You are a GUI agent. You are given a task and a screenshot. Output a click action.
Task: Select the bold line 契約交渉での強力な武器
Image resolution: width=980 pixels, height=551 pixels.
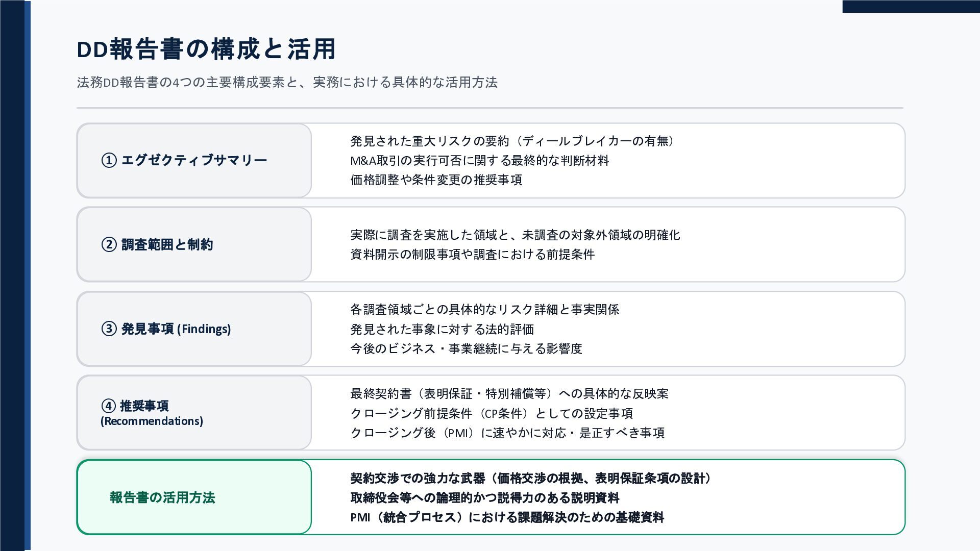pos(531,479)
